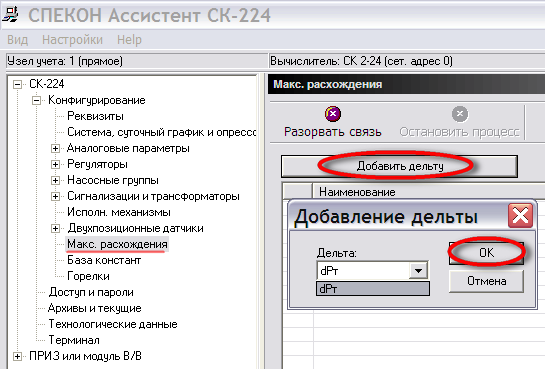This screenshot has height=369, width=545.
Task: Select Насосные группы tree item
Action: point(113,180)
